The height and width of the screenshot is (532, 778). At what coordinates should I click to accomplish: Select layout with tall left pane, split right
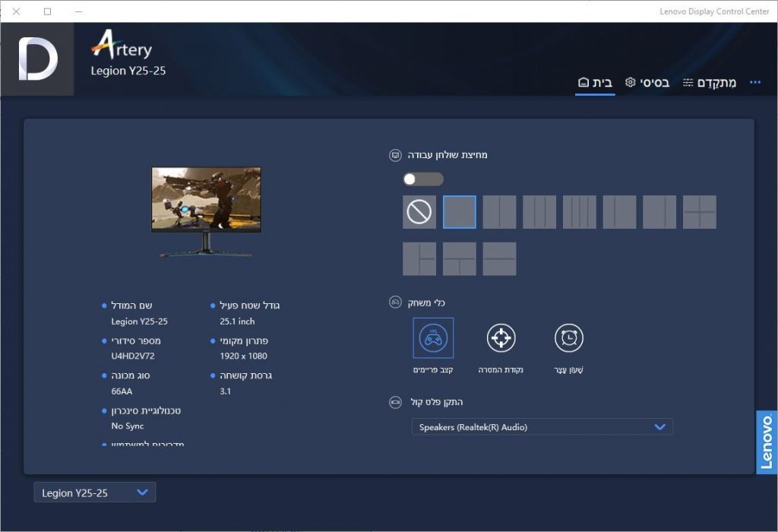coord(419,259)
